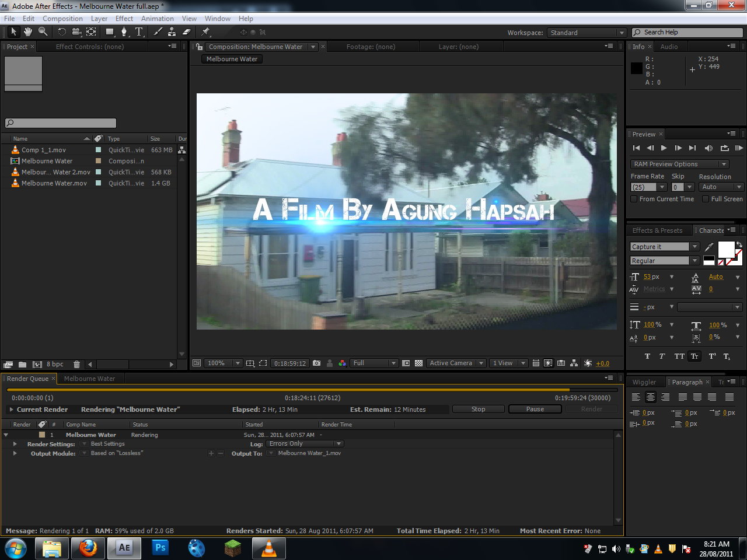Select center text paragraph alignment
Viewport: 747px width, 560px height.
pos(650,397)
